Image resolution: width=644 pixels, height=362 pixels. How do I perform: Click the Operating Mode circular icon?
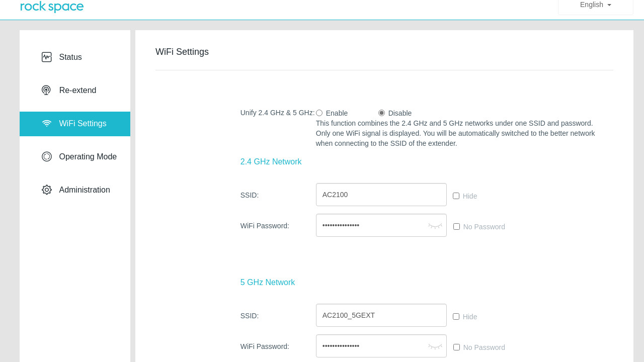47,156
